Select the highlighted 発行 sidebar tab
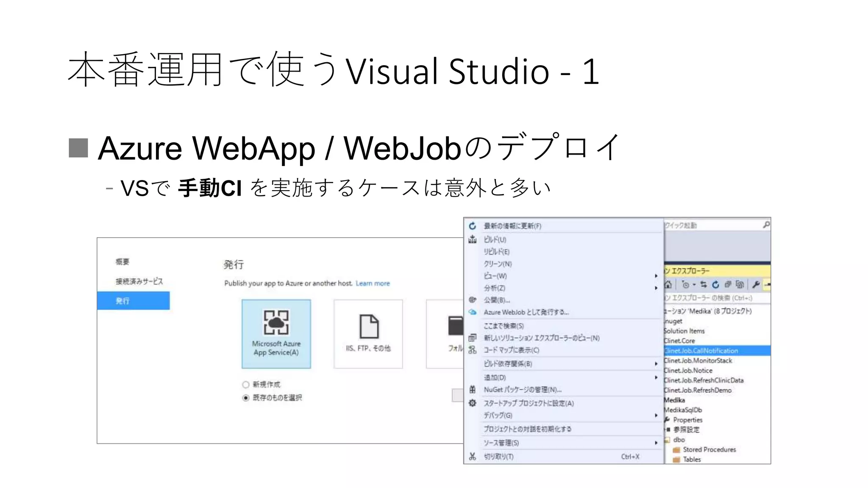The width and height of the screenshot is (868, 488). [133, 301]
